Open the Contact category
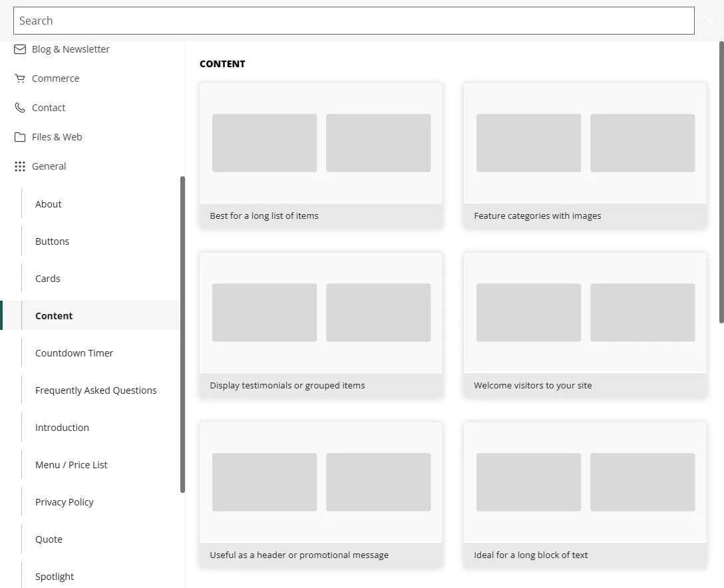724x588 pixels. pyautogui.click(x=49, y=108)
